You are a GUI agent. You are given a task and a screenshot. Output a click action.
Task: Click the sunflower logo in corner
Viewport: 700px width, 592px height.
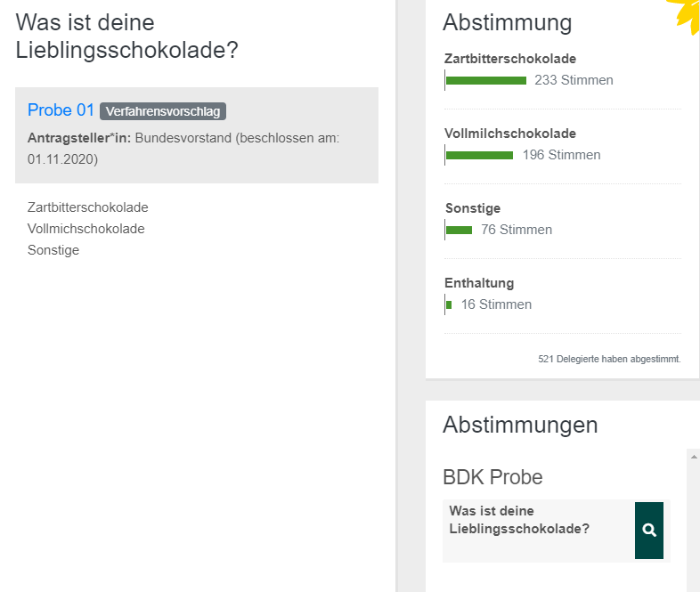688,12
